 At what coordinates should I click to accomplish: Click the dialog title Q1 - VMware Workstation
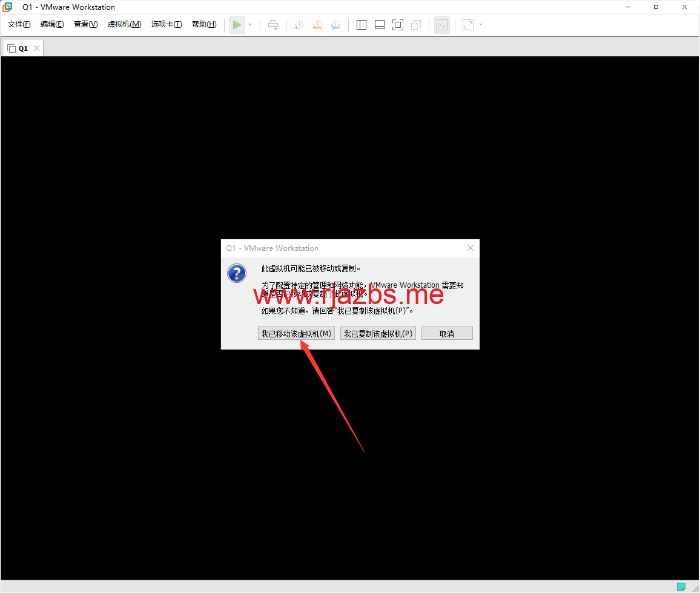(x=272, y=248)
